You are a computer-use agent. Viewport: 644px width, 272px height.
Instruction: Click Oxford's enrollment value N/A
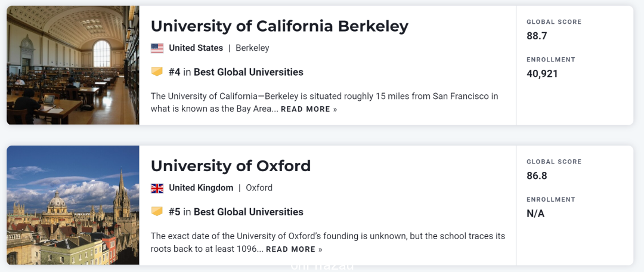[535, 214]
